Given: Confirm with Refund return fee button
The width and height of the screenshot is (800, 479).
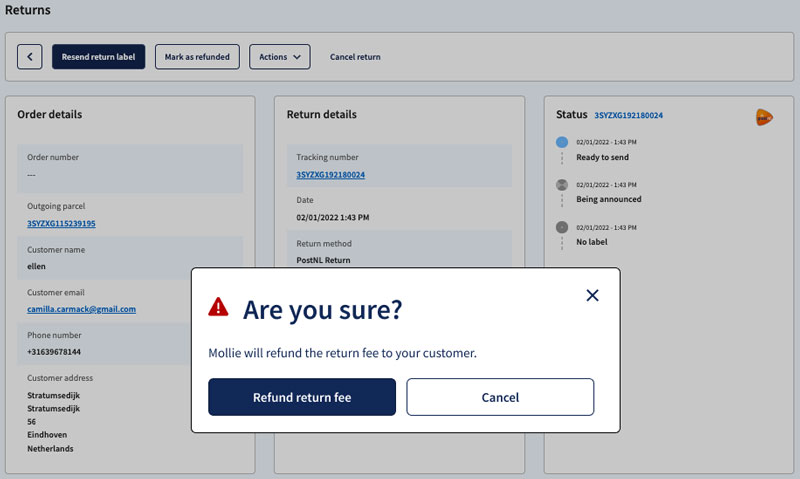Looking at the screenshot, I should [302, 397].
